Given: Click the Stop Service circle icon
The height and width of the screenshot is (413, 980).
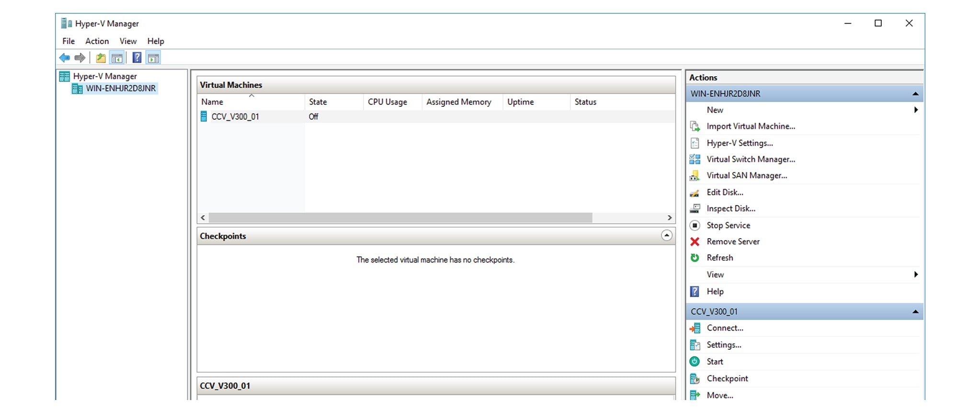Looking at the screenshot, I should pos(695,225).
